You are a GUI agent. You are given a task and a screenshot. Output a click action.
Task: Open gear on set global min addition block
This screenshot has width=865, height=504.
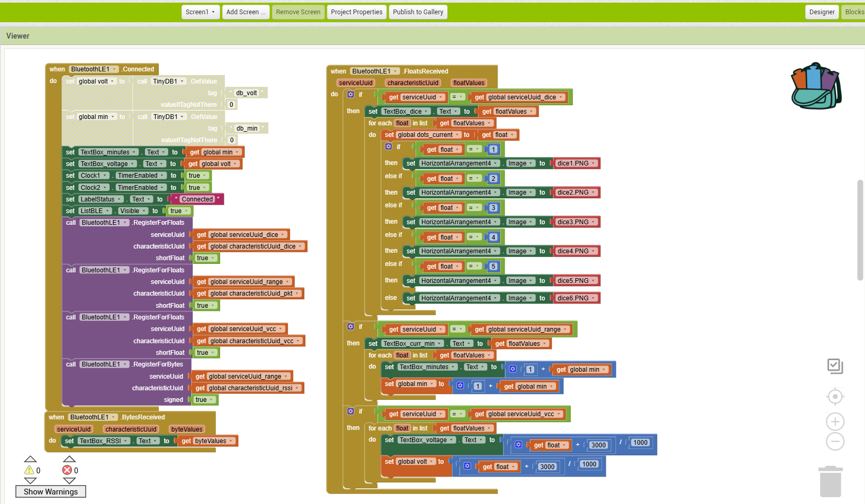click(460, 386)
